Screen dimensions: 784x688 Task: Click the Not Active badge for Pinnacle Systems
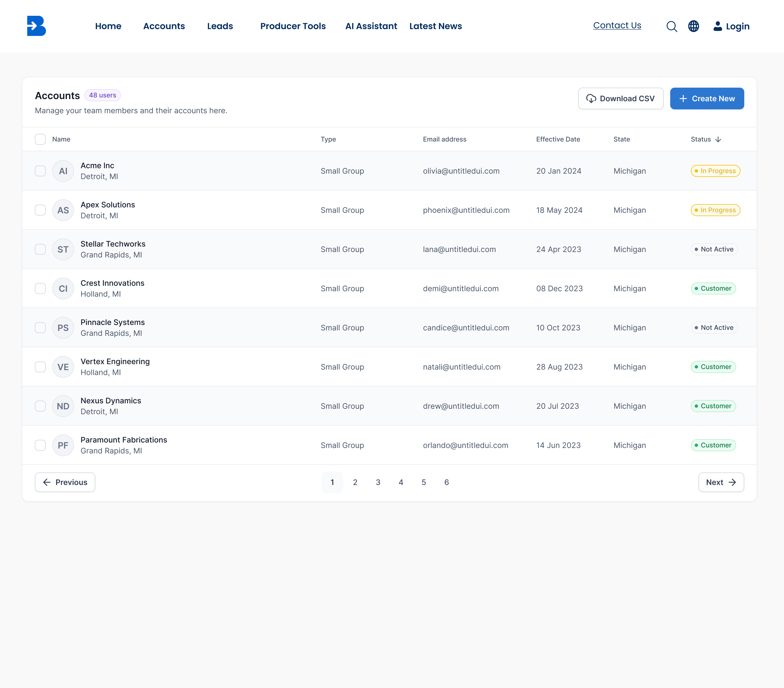click(714, 327)
